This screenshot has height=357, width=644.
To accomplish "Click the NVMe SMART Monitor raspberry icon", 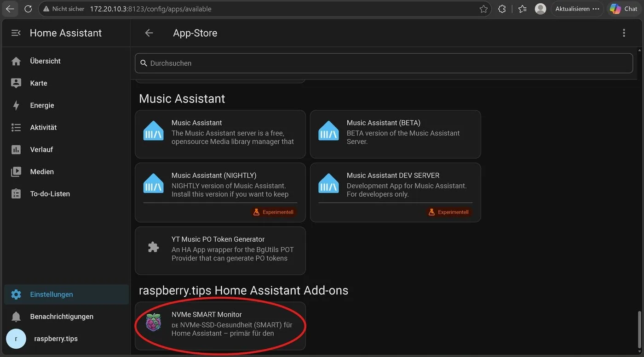I will click(154, 323).
